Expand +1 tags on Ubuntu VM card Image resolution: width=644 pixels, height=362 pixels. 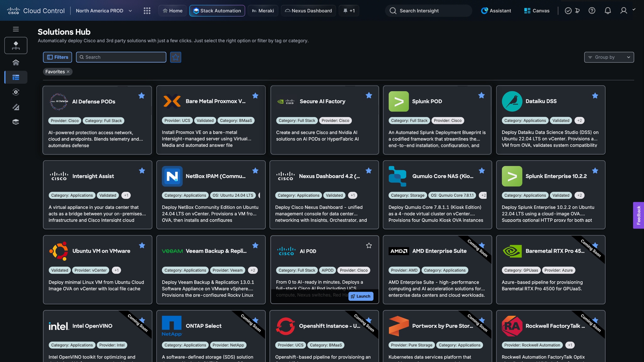tap(116, 270)
